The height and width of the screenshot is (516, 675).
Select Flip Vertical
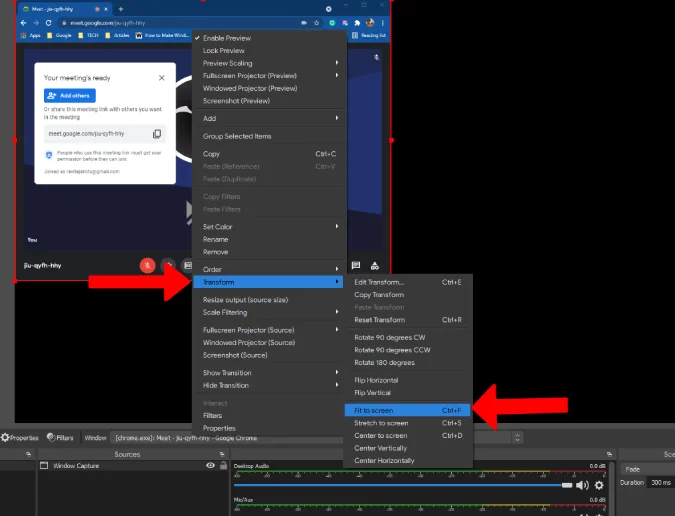408,392
